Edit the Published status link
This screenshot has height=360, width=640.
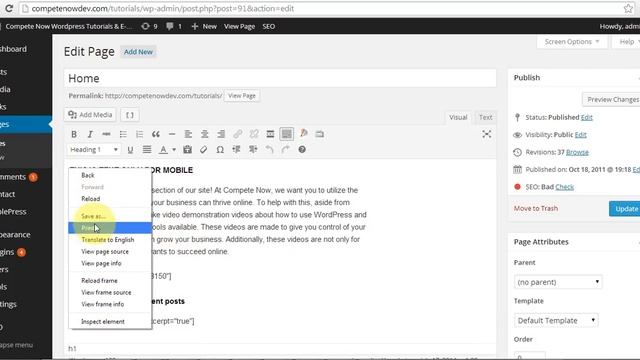587,118
